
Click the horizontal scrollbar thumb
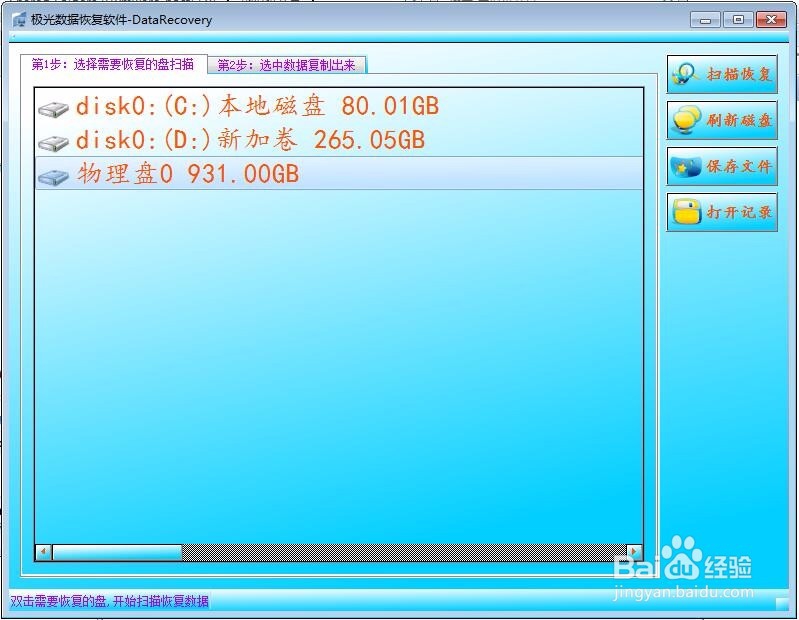click(x=117, y=552)
